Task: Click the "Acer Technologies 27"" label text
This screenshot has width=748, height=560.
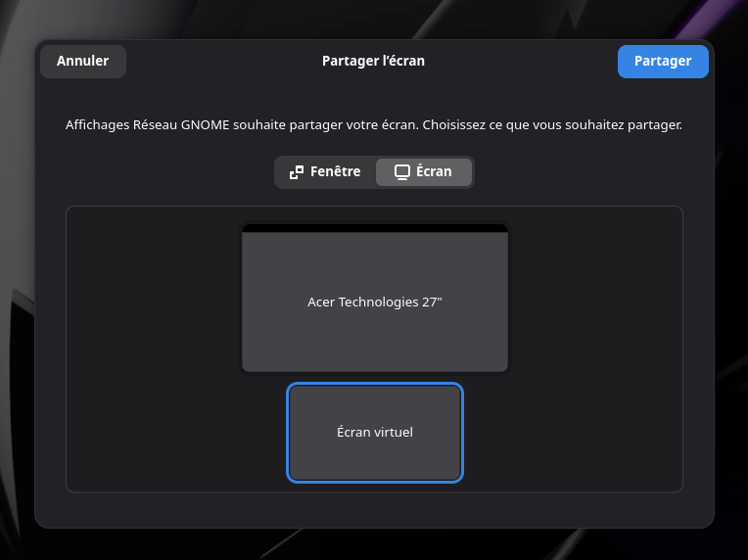Action: pos(375,302)
